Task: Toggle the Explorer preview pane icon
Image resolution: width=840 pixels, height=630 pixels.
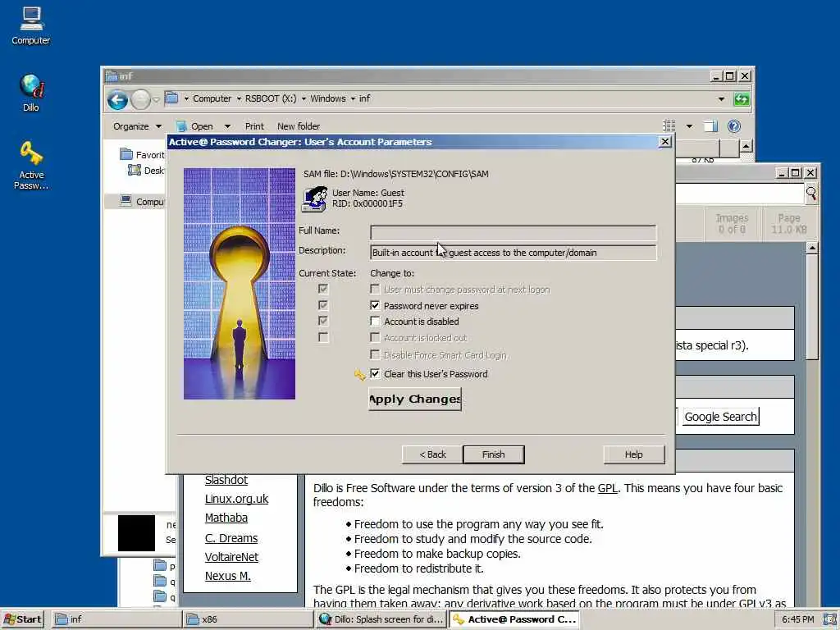Action: pos(710,126)
